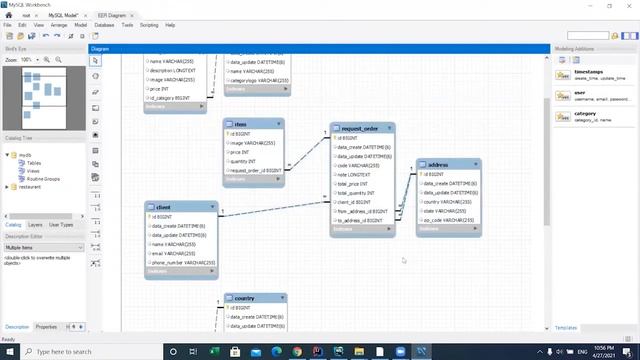This screenshot has width=640, height=360.
Task: Collapse the mydb schema node
Action: point(7,155)
